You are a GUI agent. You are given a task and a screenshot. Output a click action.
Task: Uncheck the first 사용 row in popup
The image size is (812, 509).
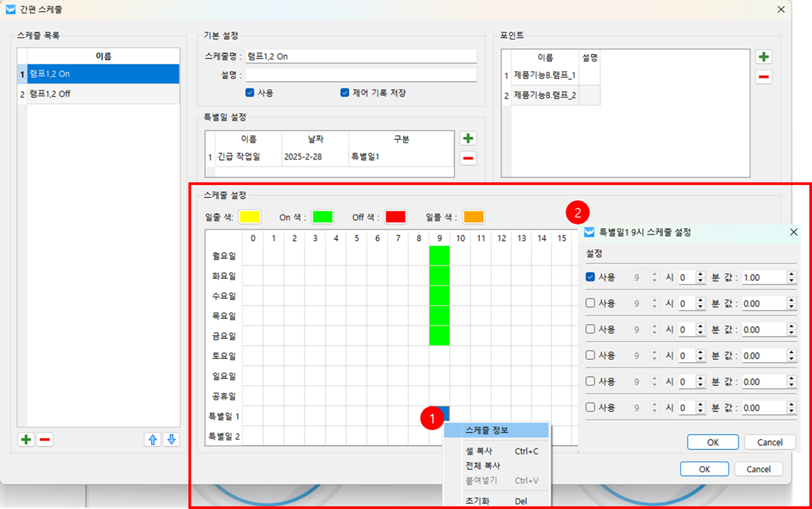(590, 277)
